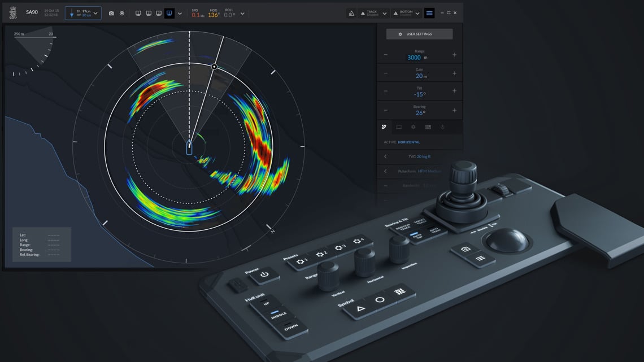Switch to the display monitor tab icon
Viewport: 644px width, 362px height.
click(399, 127)
